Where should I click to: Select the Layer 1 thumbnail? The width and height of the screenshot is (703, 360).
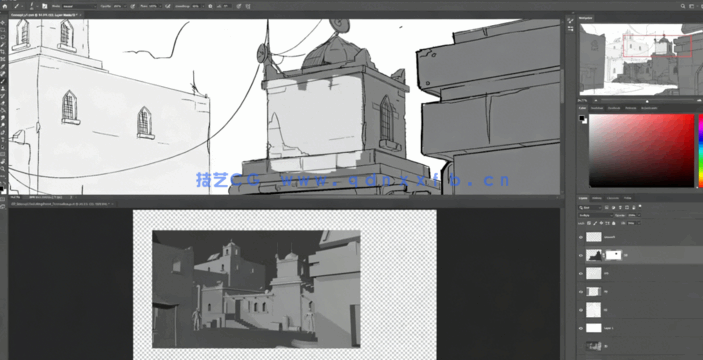[594, 328]
